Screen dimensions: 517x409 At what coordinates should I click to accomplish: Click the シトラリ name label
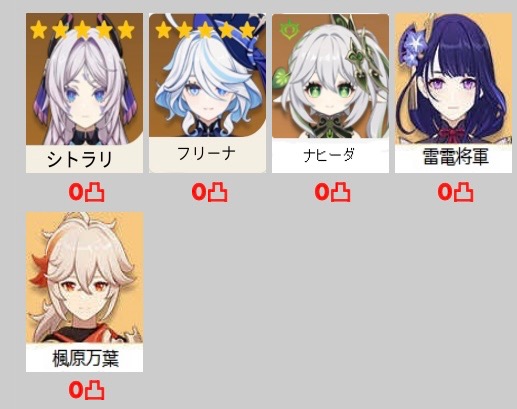[x=80, y=159]
